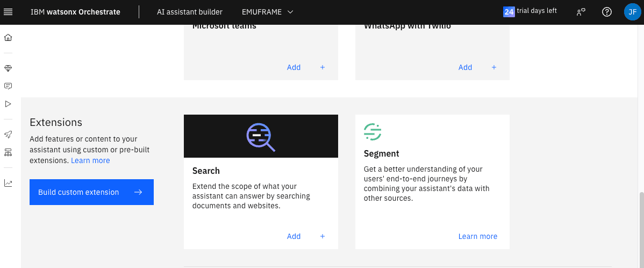
Task: Expand the EMUFRAME assistant dropdown
Action: [268, 12]
